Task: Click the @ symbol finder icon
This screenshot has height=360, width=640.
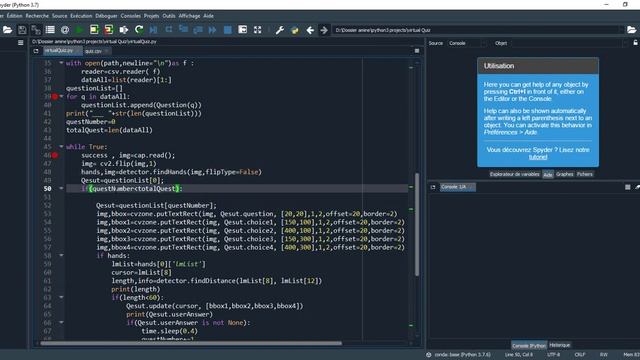Action: point(64,30)
